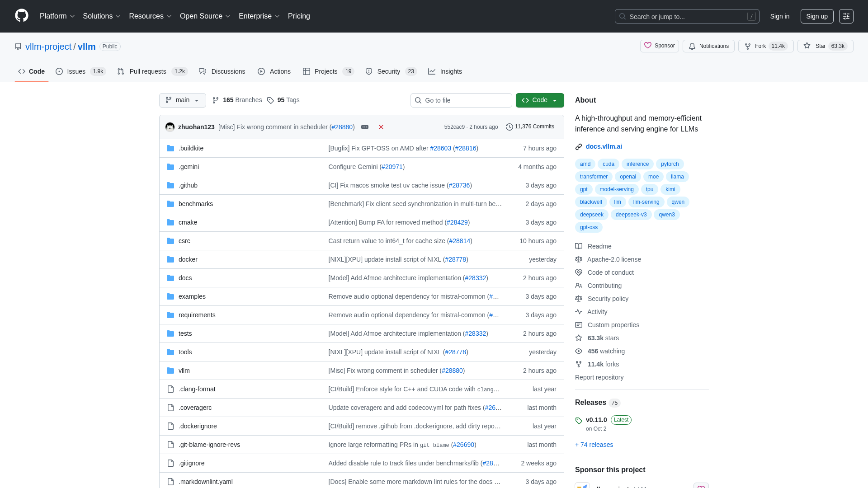Click the tag icon next to 95 Tags
Screen dimensions: 868x488
pos(270,100)
